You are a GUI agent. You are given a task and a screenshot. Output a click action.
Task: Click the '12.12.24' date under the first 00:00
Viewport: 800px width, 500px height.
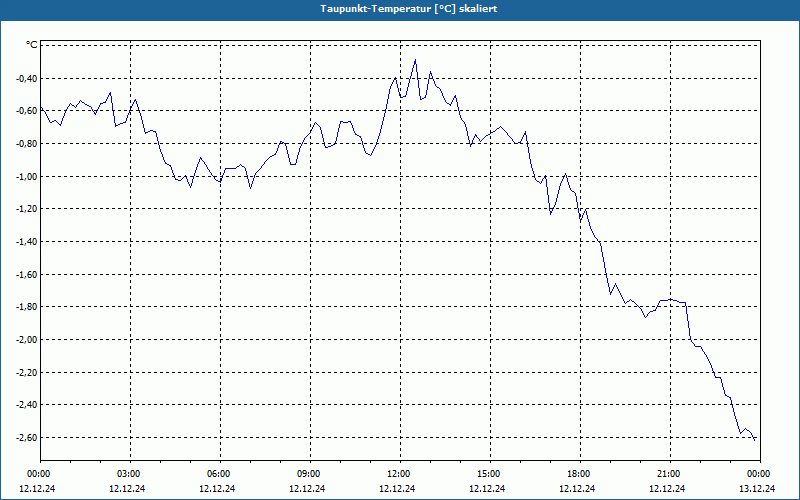pos(37,488)
